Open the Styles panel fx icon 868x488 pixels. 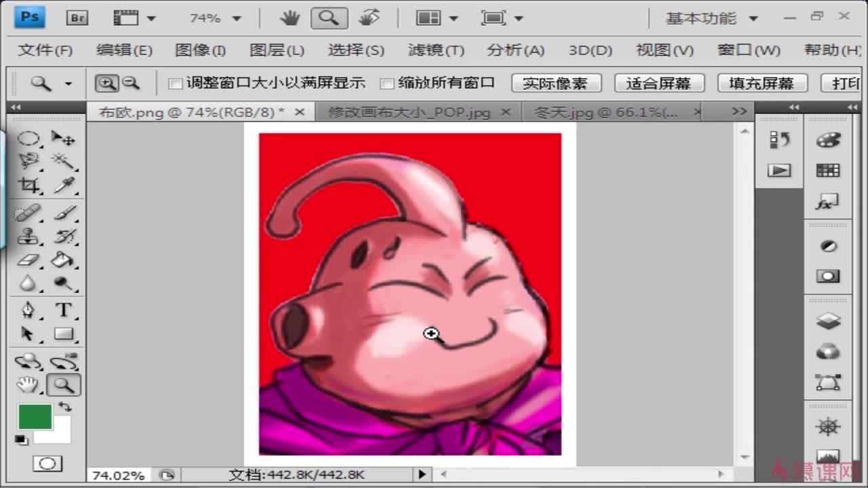pyautogui.click(x=828, y=201)
